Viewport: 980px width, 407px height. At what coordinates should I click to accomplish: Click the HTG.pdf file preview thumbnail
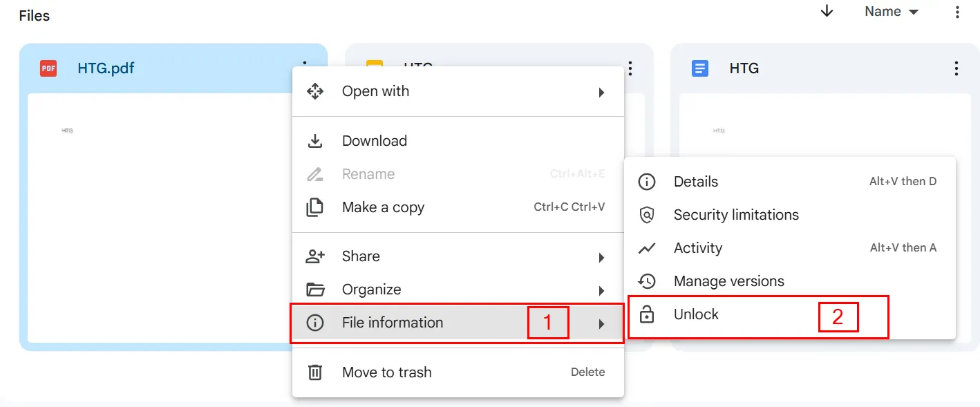(x=159, y=207)
